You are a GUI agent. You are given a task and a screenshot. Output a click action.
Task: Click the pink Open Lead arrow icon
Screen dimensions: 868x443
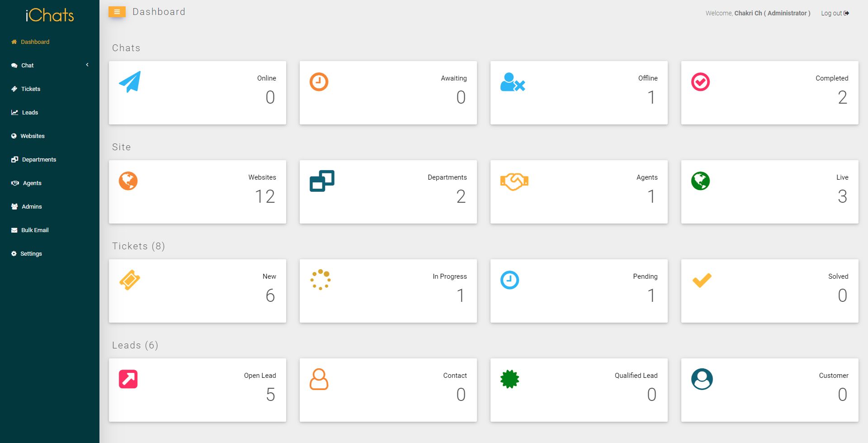tap(128, 379)
